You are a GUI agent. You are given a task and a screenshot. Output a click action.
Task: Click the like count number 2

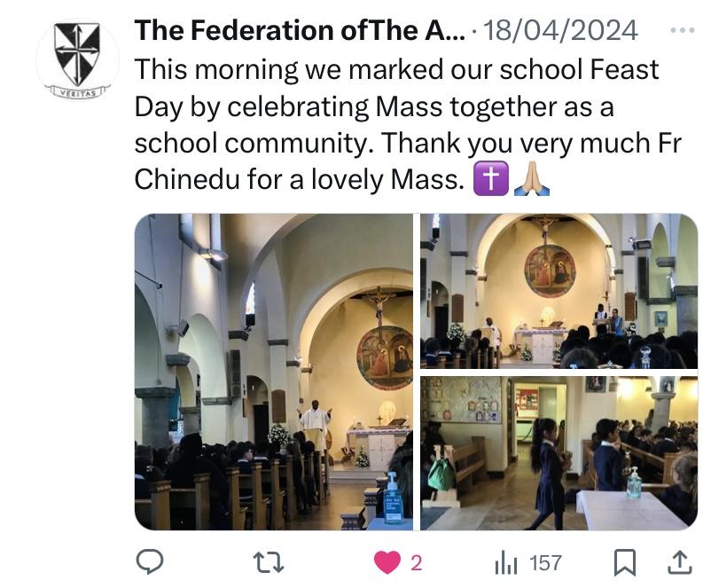tap(417, 562)
